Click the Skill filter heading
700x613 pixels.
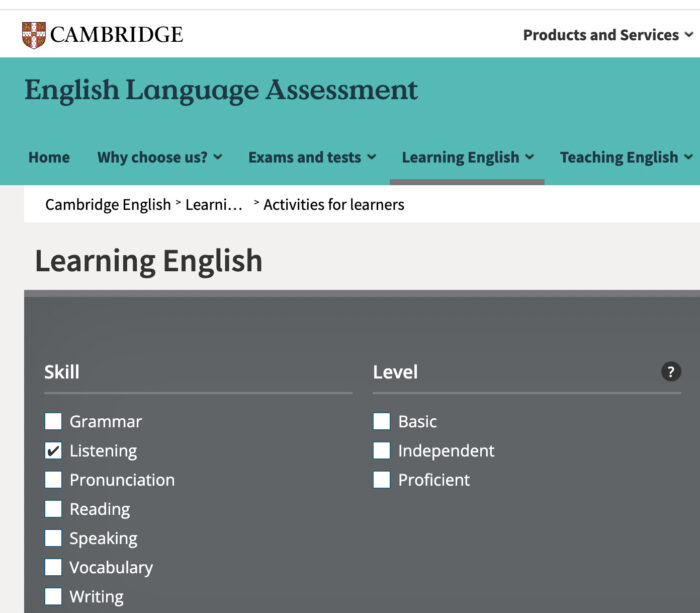tap(62, 372)
